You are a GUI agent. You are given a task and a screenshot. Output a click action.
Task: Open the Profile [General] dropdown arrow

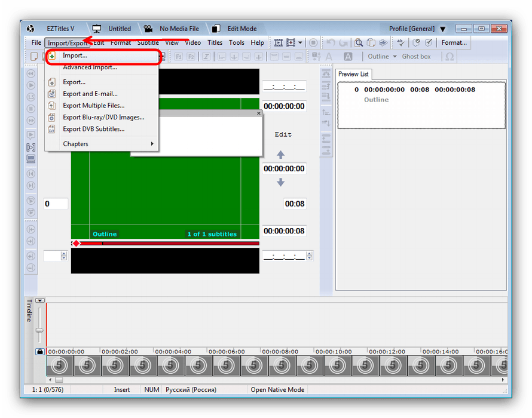442,29
